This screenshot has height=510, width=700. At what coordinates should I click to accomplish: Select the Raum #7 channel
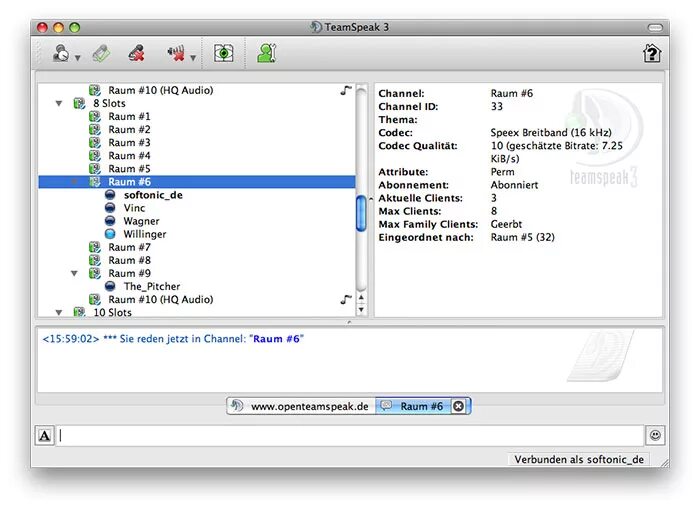tap(129, 247)
